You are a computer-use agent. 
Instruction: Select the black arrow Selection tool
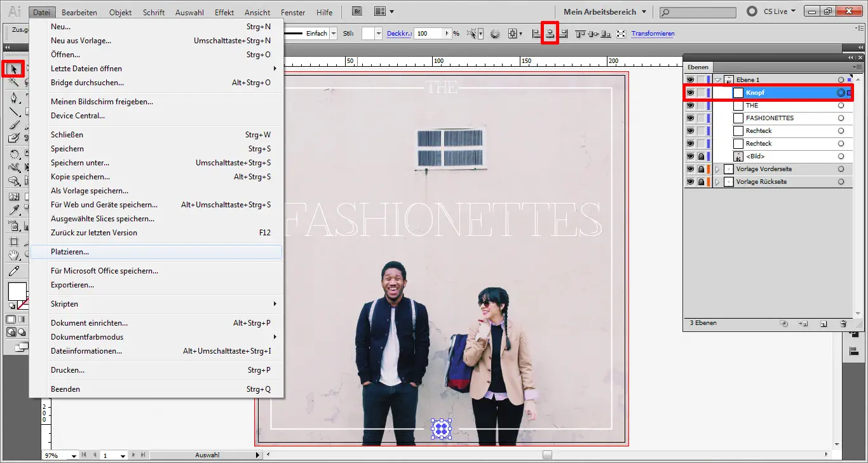(13, 68)
